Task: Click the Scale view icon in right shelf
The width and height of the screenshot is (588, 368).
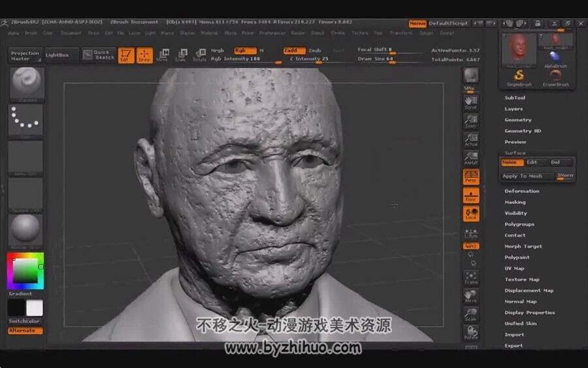Action: (x=471, y=314)
